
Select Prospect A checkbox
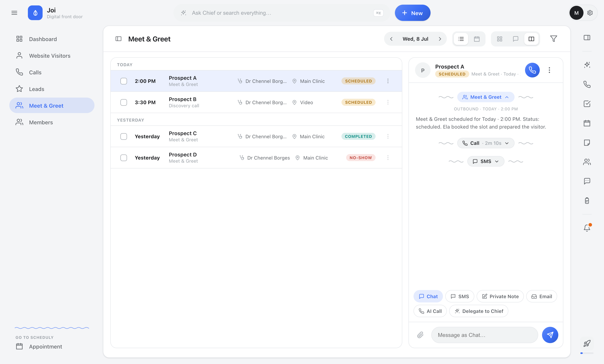(x=124, y=81)
